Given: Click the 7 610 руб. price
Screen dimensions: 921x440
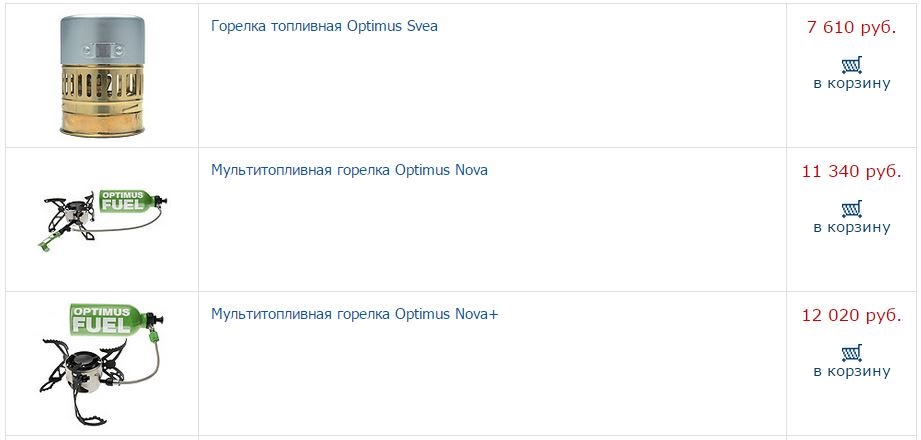Looking at the screenshot, I should (x=851, y=27).
